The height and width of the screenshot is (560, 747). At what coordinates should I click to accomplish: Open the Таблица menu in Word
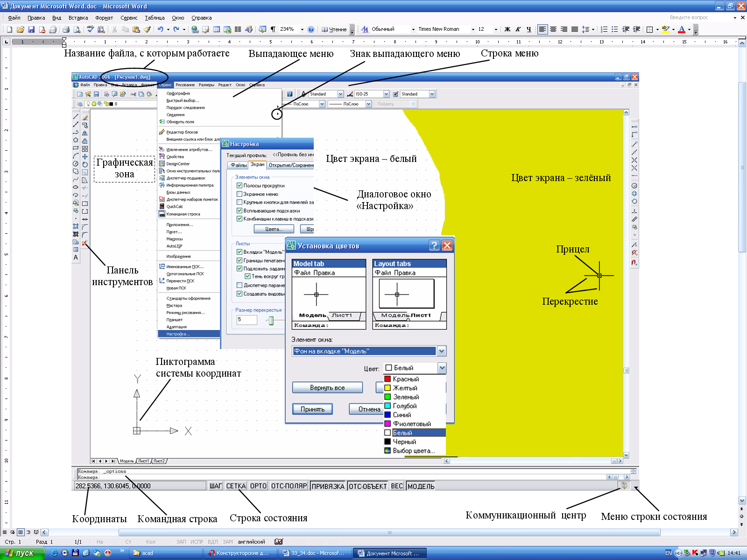[x=155, y=18]
